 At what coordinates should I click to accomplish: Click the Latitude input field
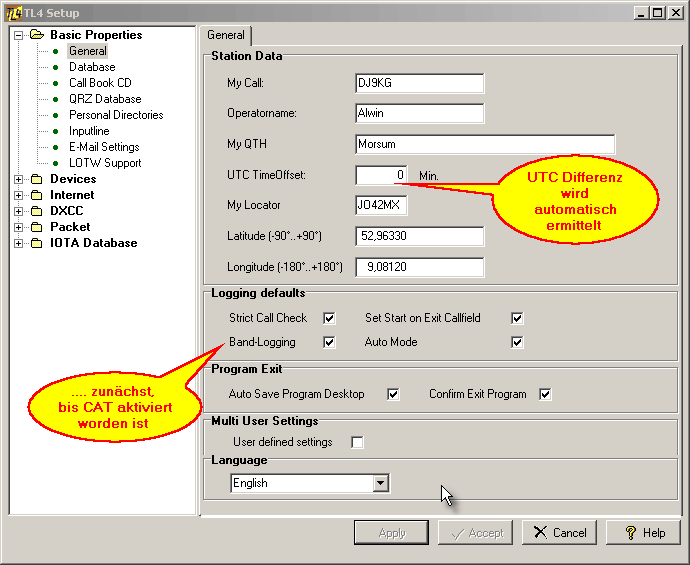(x=420, y=236)
